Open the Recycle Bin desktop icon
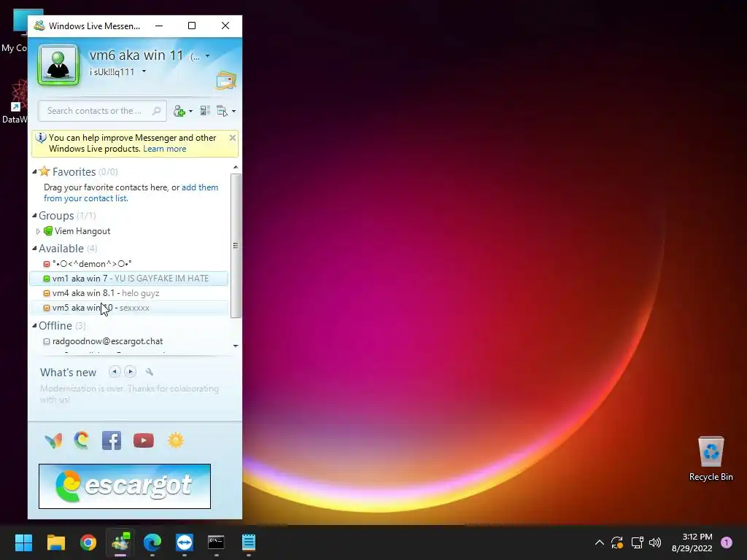The width and height of the screenshot is (747, 560). [711, 459]
